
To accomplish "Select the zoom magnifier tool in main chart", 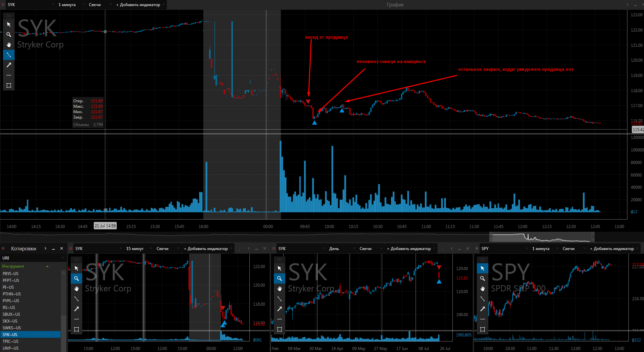I will [x=9, y=35].
